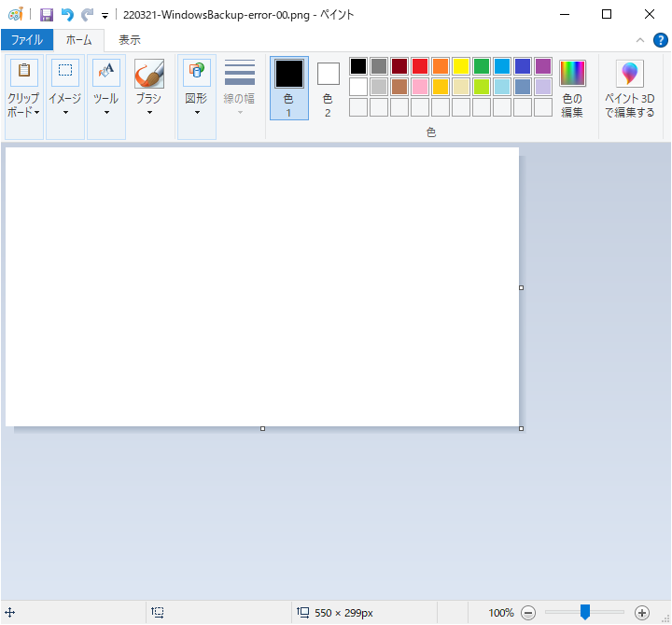Open the Paint app menu icon
The width and height of the screenshot is (672, 625).
tap(16, 15)
